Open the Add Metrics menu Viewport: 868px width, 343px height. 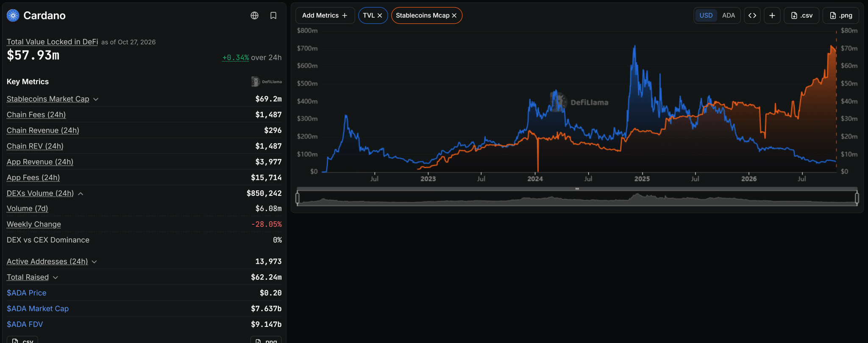[325, 16]
